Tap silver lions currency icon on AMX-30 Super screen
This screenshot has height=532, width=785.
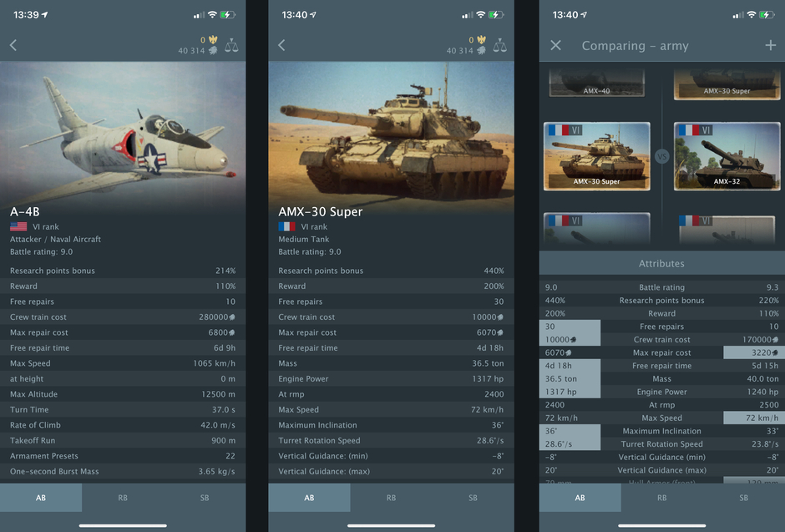[482, 51]
